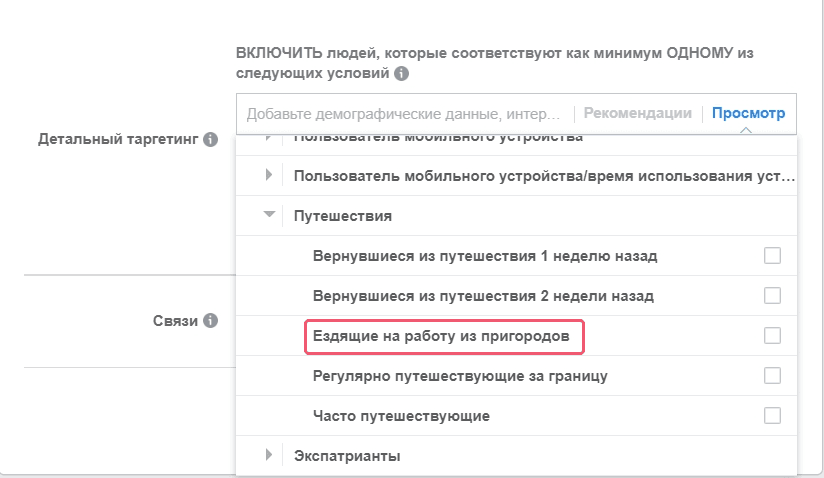Click the Путешествия category label
The width and height of the screenshot is (824, 478).
tap(343, 216)
